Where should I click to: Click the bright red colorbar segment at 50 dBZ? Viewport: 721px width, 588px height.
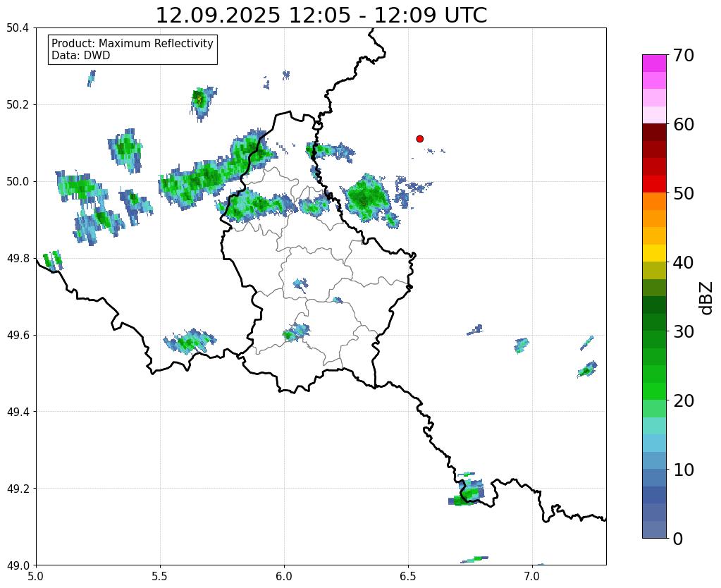tap(654, 184)
